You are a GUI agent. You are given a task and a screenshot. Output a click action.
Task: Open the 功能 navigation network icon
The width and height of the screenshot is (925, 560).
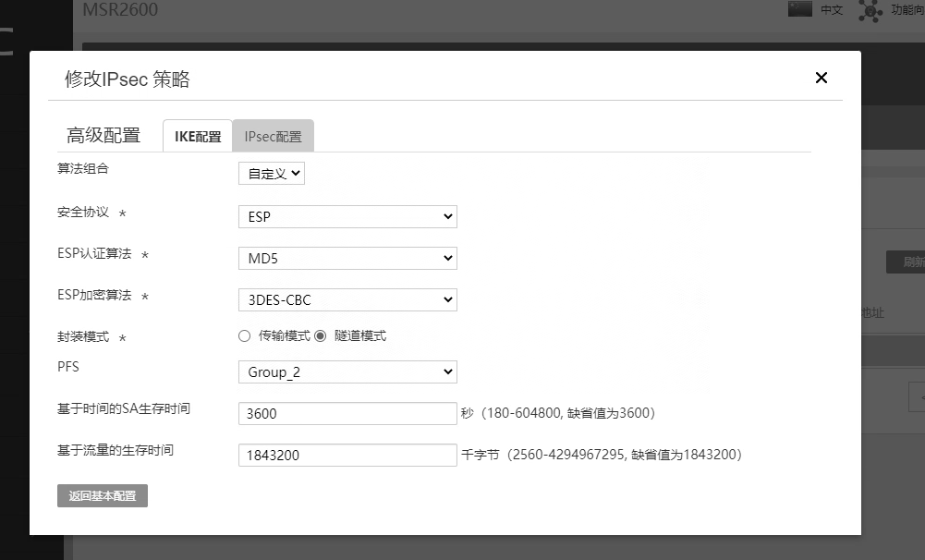click(x=870, y=10)
